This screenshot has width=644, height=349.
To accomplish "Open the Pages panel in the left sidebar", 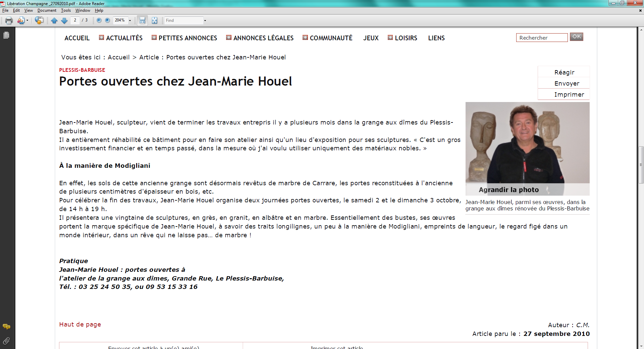I will coord(6,35).
